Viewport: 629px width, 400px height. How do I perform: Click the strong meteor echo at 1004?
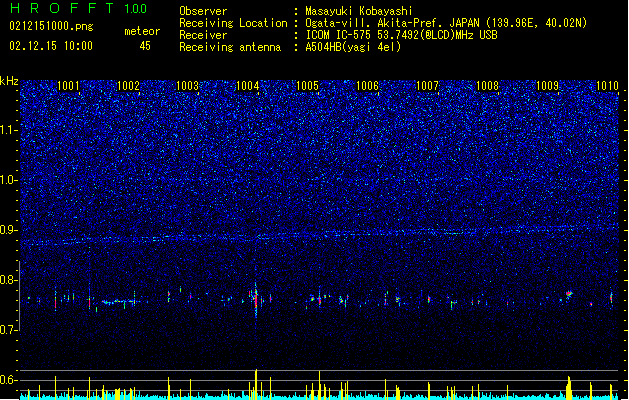[256, 299]
